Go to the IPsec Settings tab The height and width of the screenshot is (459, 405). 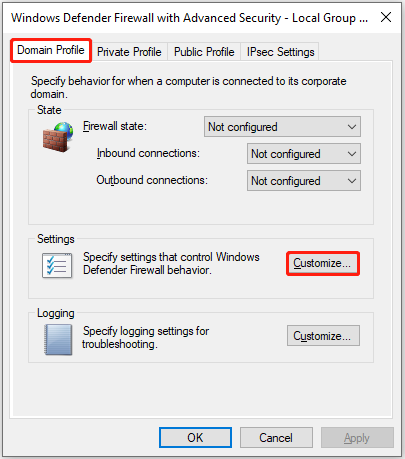(x=280, y=52)
